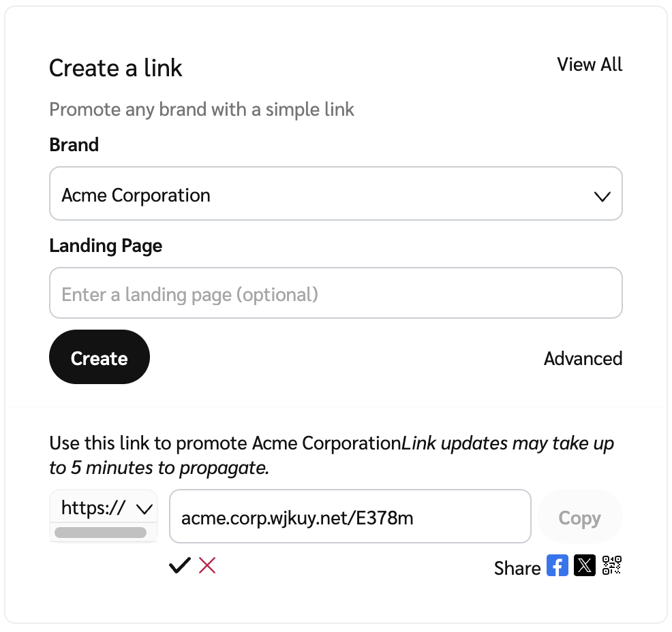Copy the generated link
The width and height of the screenshot is (672, 632).
point(579,518)
